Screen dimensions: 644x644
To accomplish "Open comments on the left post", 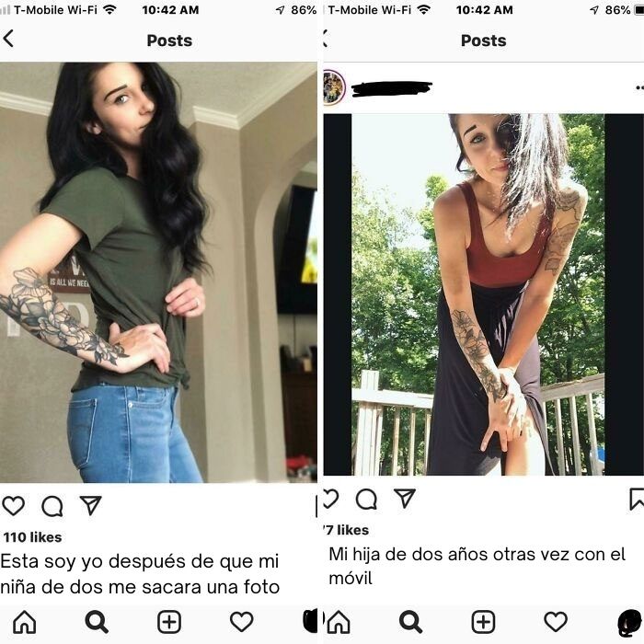I will click(52, 506).
